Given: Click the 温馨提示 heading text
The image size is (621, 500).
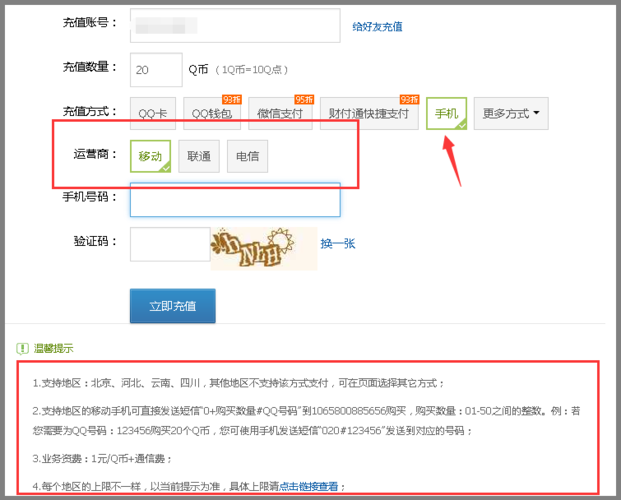Looking at the screenshot, I should [x=53, y=349].
